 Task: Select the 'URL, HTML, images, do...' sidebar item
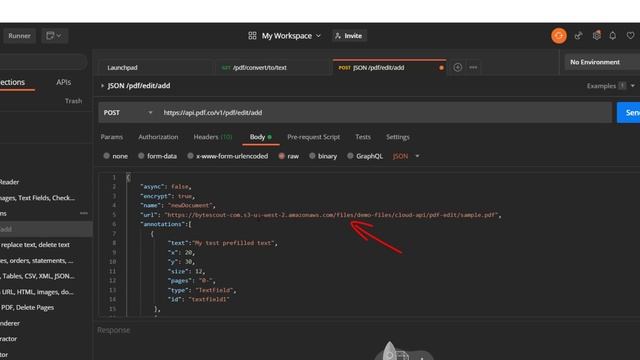point(37,292)
